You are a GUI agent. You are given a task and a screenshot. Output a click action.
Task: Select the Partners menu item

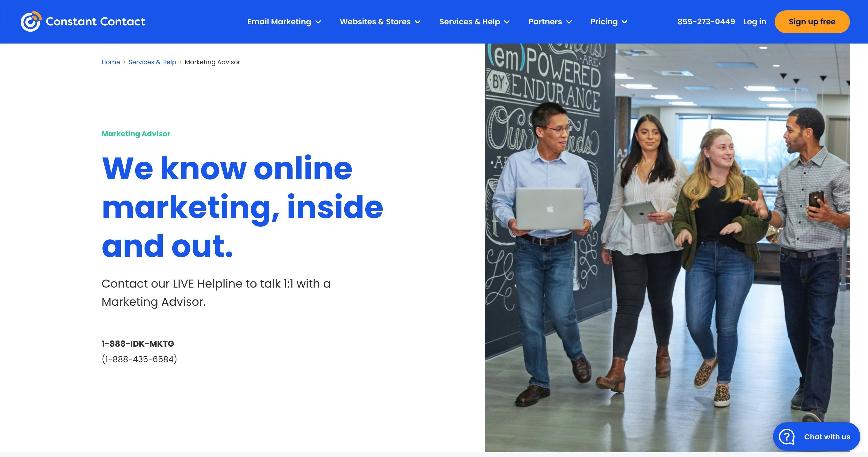point(545,22)
